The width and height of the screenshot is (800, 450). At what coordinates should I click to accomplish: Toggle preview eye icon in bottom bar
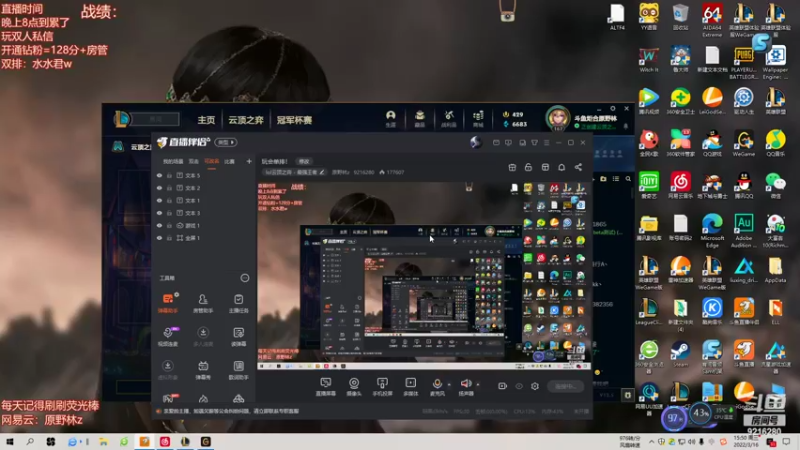519,386
